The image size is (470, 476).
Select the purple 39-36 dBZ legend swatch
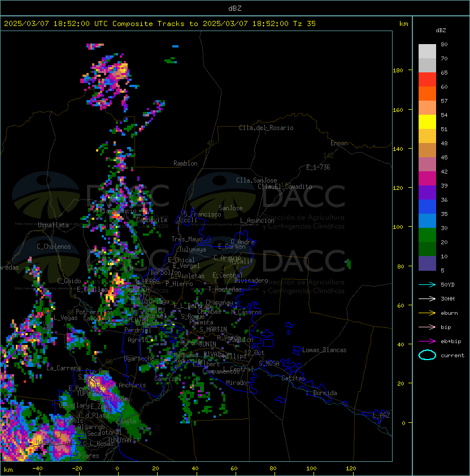point(427,193)
